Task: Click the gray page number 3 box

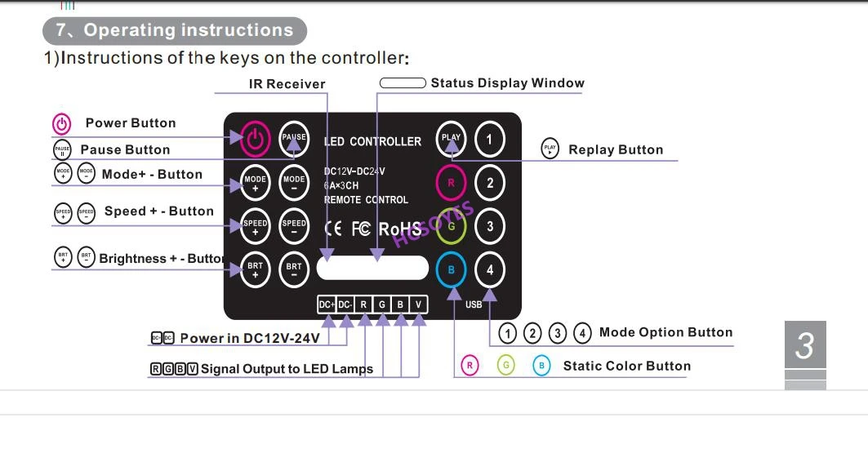Action: coord(805,345)
